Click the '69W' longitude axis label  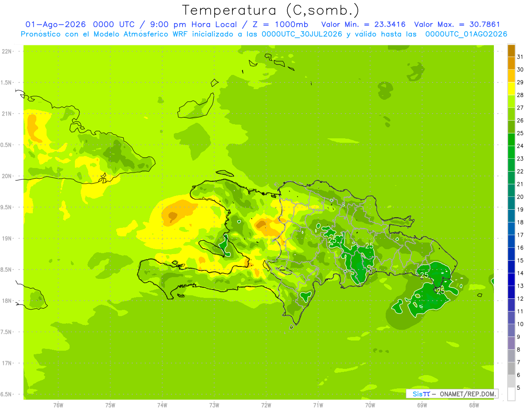click(x=422, y=405)
